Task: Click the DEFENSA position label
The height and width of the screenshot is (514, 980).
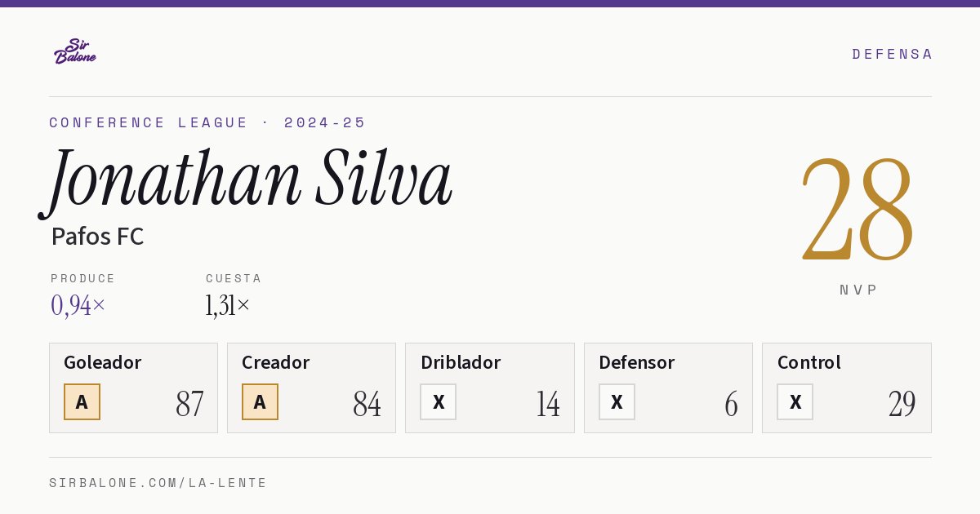Action: (892, 54)
